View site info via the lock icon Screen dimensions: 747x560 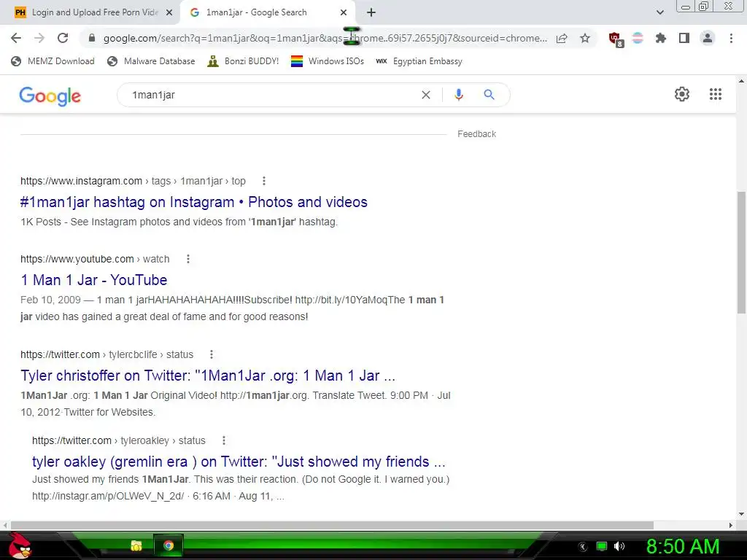point(92,38)
